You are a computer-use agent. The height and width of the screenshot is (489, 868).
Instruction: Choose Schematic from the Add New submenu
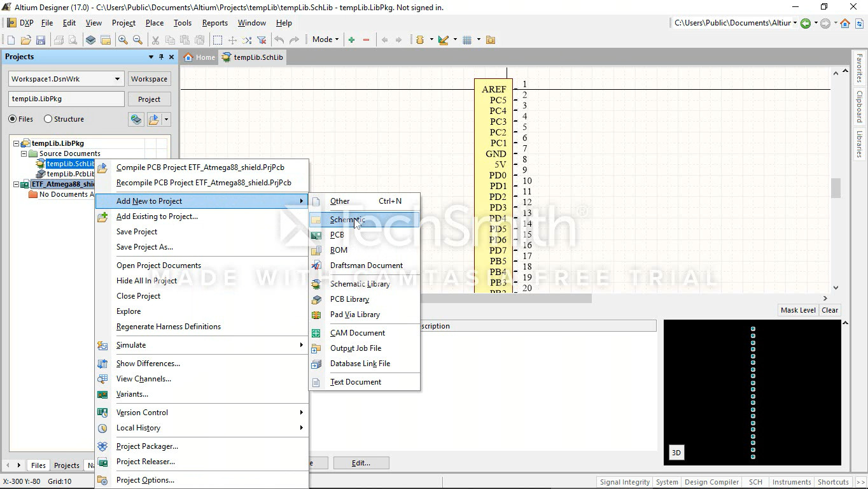click(x=347, y=220)
